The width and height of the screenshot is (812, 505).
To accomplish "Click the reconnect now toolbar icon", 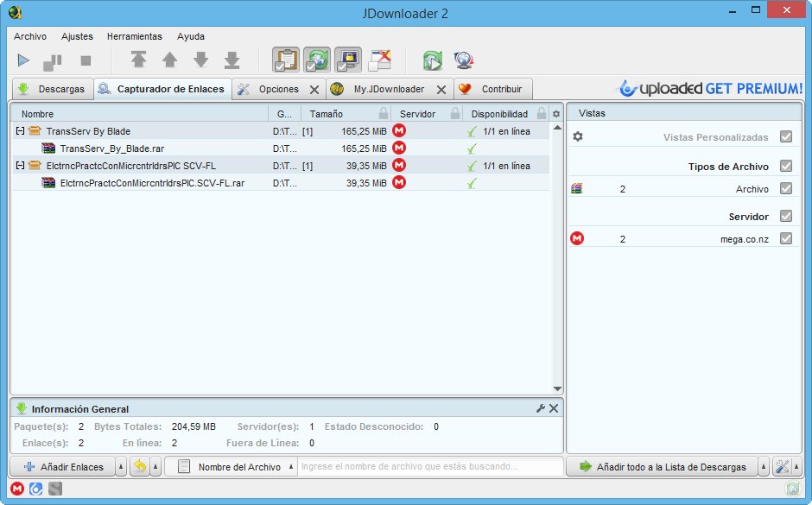I will (x=433, y=60).
